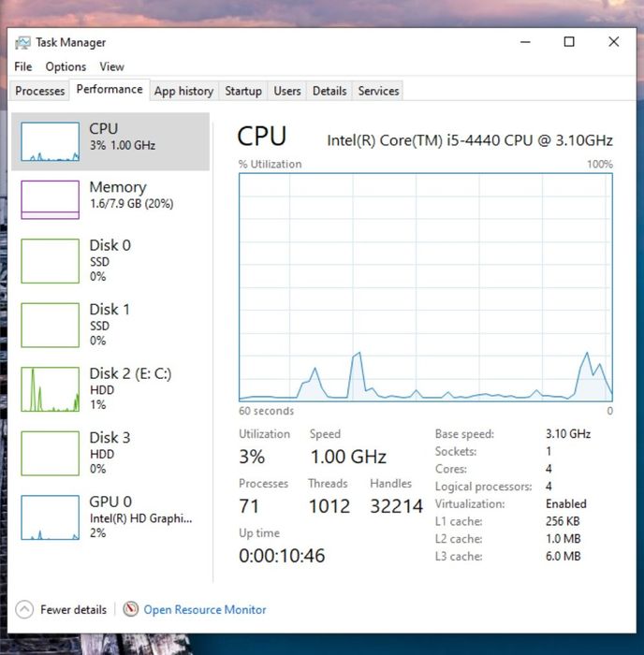Open the File menu

pos(23,66)
